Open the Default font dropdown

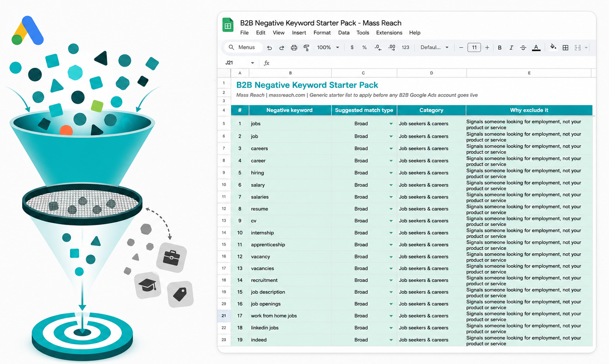point(434,47)
